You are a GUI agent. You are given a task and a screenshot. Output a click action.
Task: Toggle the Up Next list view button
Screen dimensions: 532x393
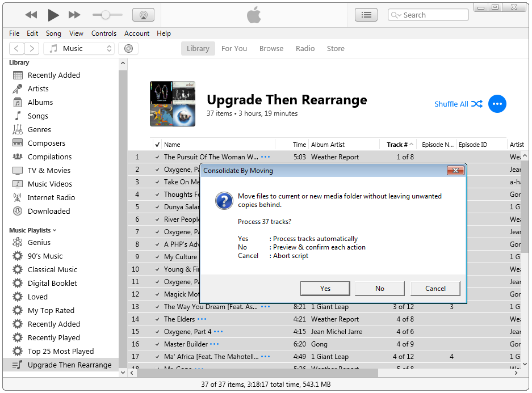click(x=366, y=15)
